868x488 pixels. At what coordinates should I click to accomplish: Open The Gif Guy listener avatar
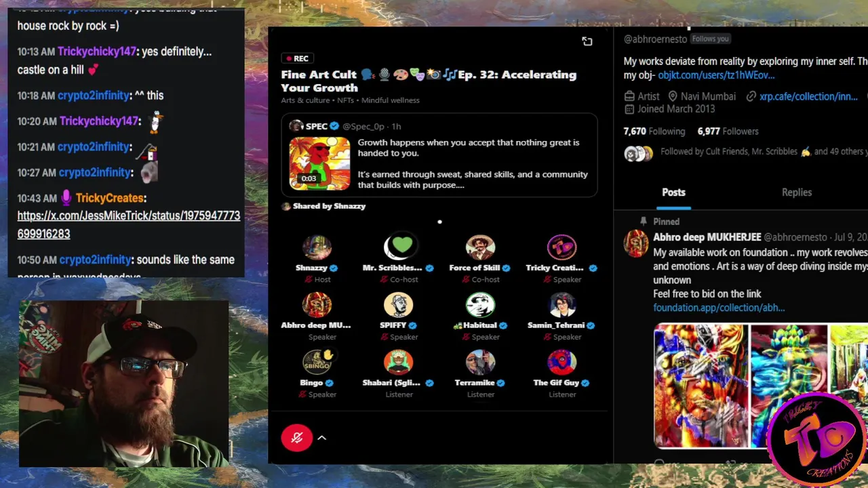pos(561,363)
